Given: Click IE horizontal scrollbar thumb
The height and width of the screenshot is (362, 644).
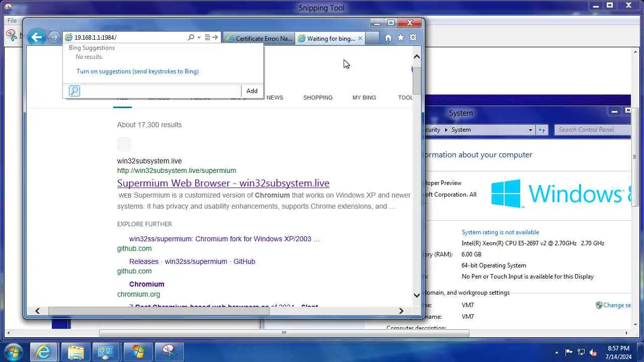Looking at the screenshot, I should [159, 311].
